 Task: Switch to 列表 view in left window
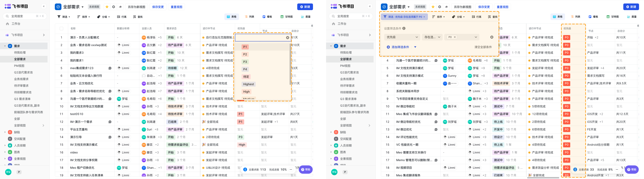pyautogui.click(x=249, y=17)
